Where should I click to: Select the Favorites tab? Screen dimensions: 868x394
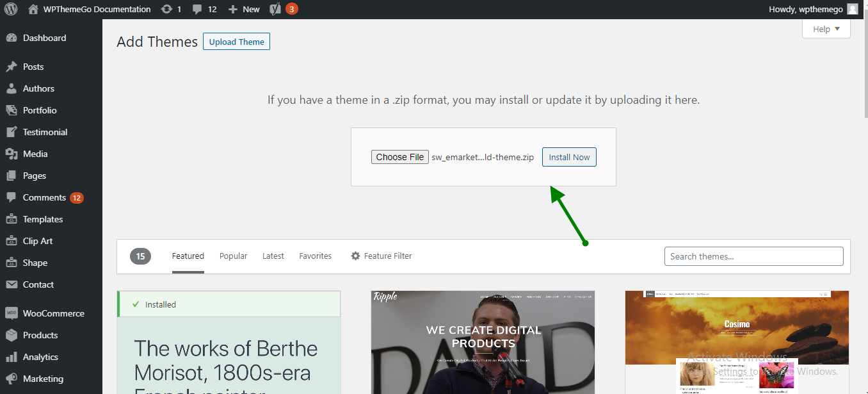pos(315,256)
